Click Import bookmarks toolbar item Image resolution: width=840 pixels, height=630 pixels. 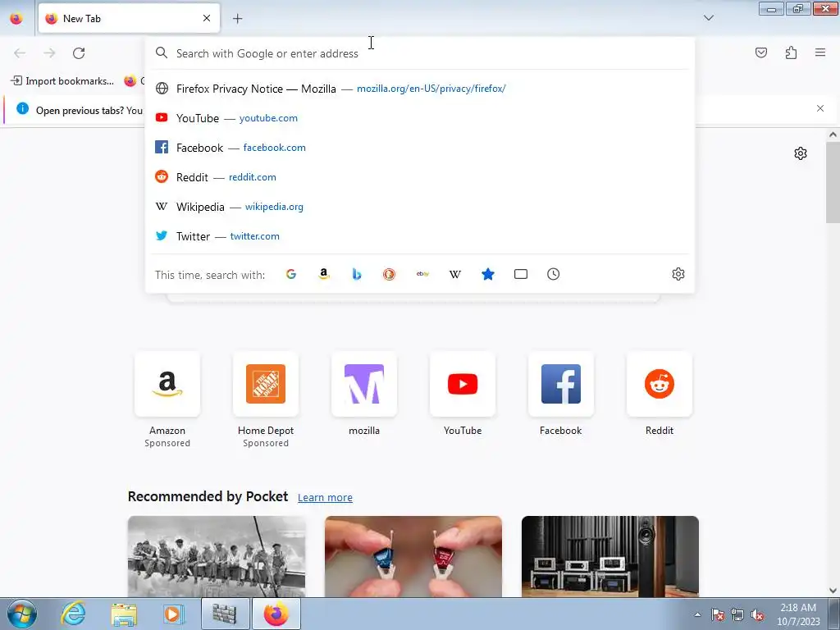(x=62, y=81)
